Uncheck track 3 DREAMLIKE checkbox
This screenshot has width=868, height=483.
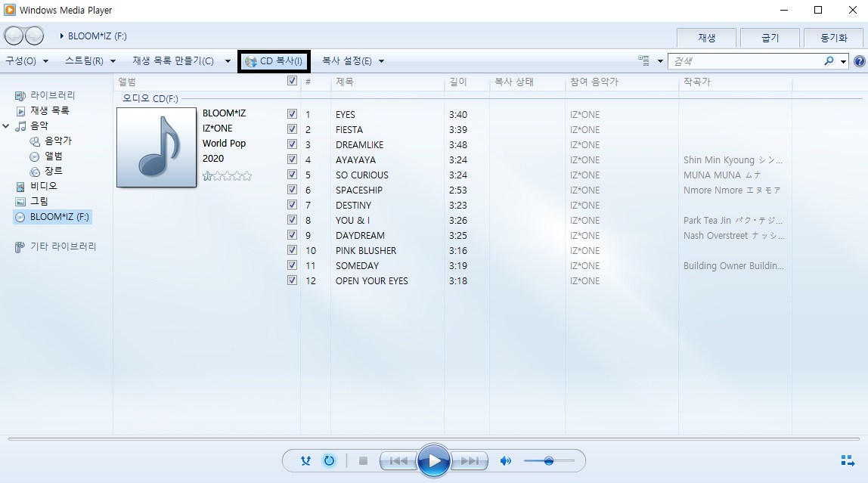coord(293,144)
